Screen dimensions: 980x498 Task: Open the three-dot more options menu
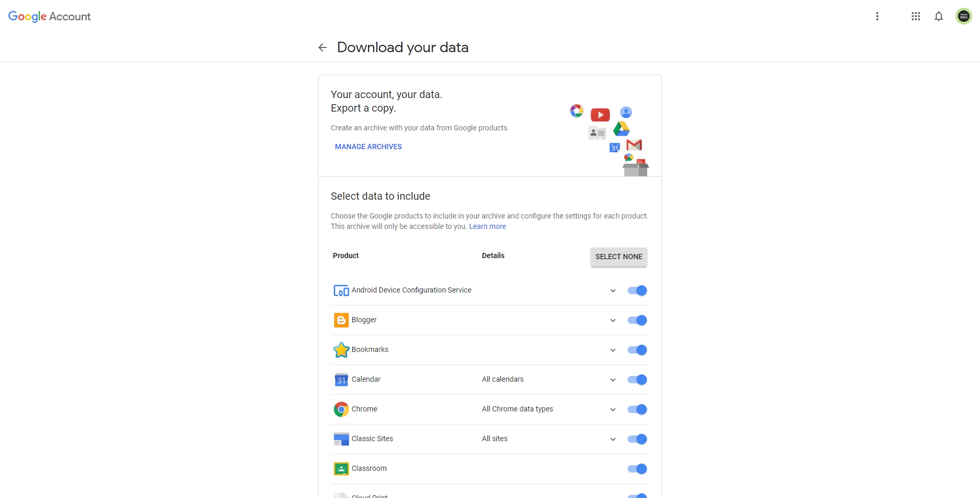click(877, 16)
